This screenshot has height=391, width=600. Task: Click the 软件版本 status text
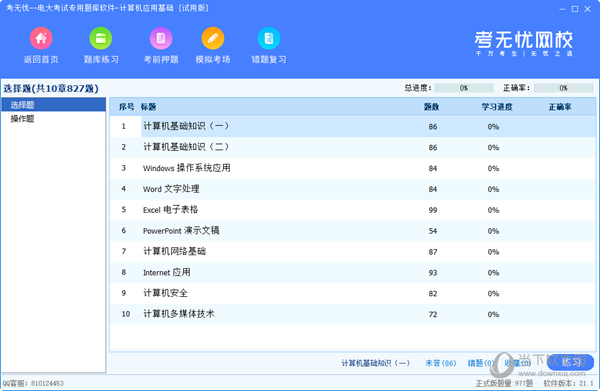[x=568, y=383]
